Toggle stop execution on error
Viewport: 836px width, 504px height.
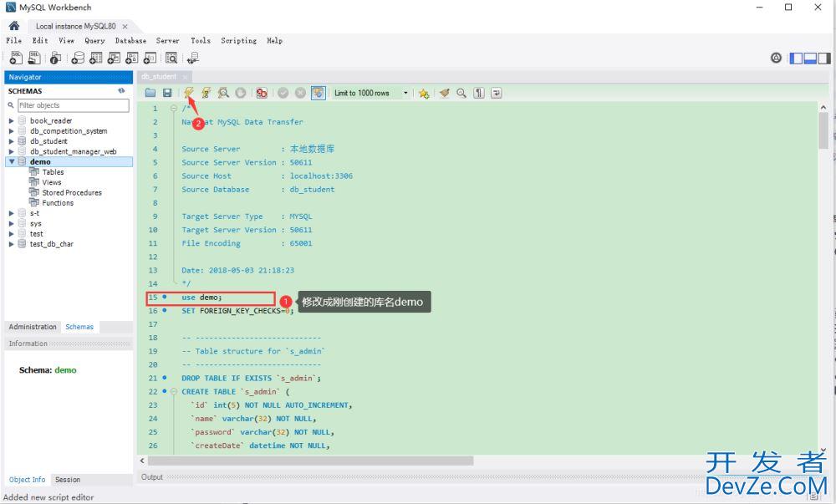tap(261, 94)
